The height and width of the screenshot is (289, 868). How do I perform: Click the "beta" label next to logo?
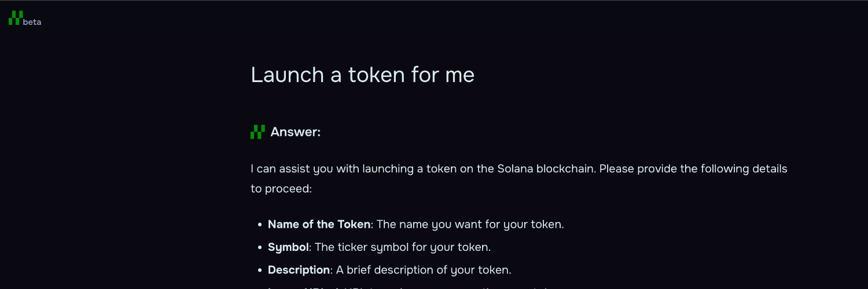[32, 23]
